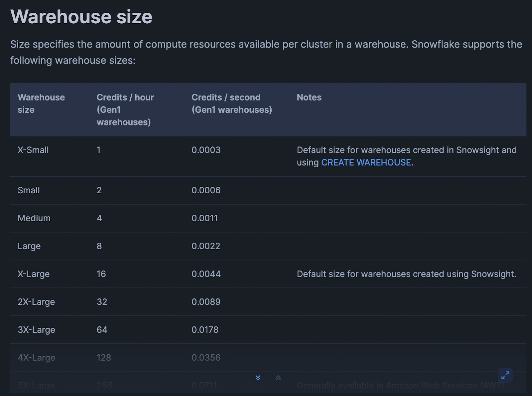Image resolution: width=532 pixels, height=396 pixels.
Task: Expand the table to fullscreen view
Action: pyautogui.click(x=505, y=375)
